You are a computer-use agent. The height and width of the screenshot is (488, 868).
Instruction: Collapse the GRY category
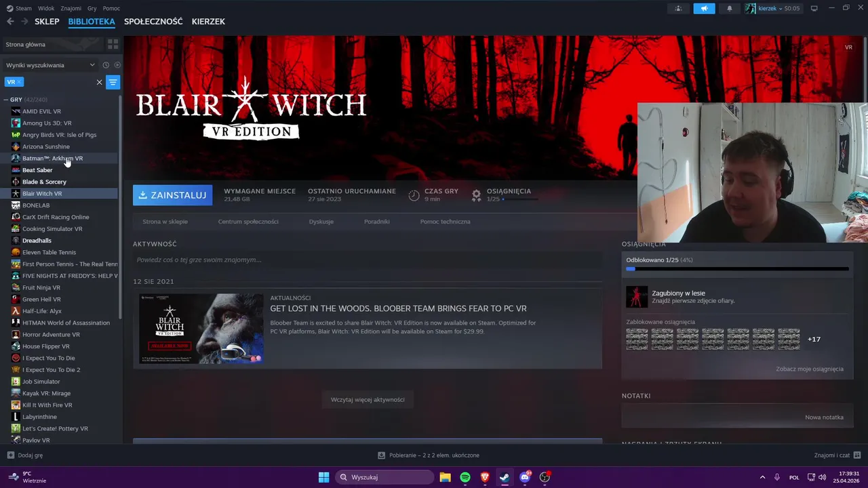pyautogui.click(x=6, y=100)
